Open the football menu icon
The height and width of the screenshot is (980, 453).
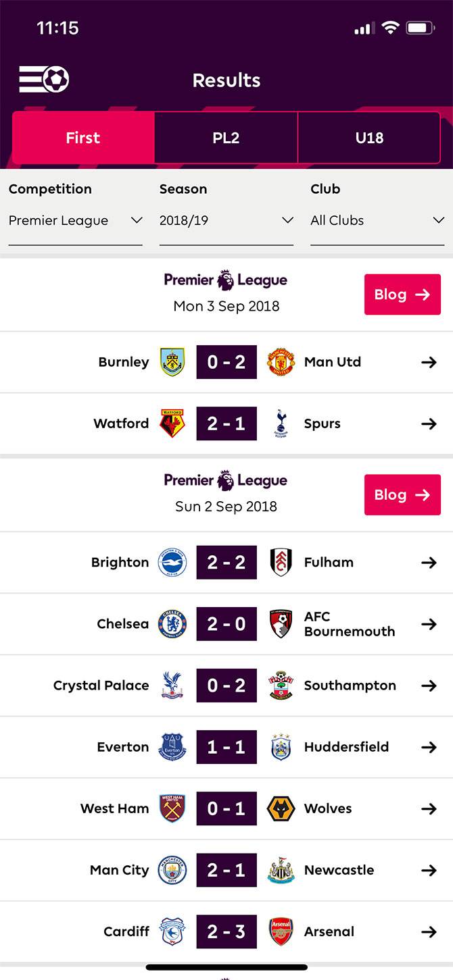tap(44, 80)
